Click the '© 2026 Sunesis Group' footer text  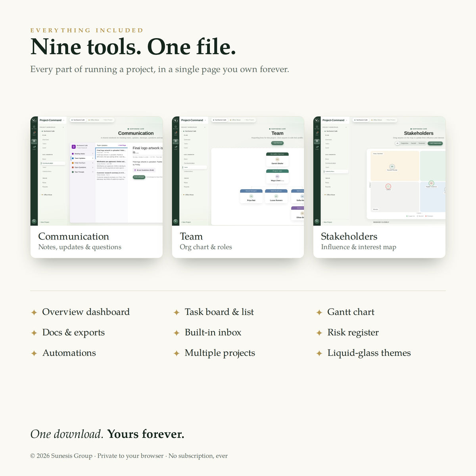click(61, 456)
